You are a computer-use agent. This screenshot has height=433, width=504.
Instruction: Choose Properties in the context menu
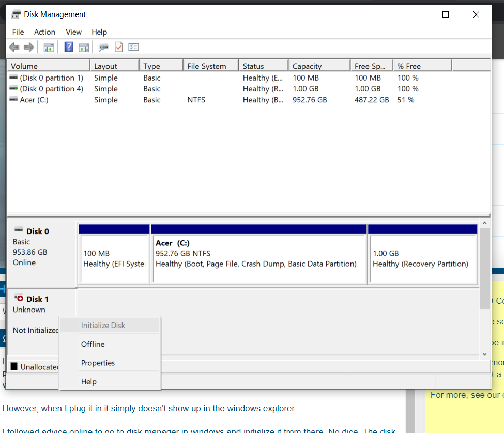[98, 363]
